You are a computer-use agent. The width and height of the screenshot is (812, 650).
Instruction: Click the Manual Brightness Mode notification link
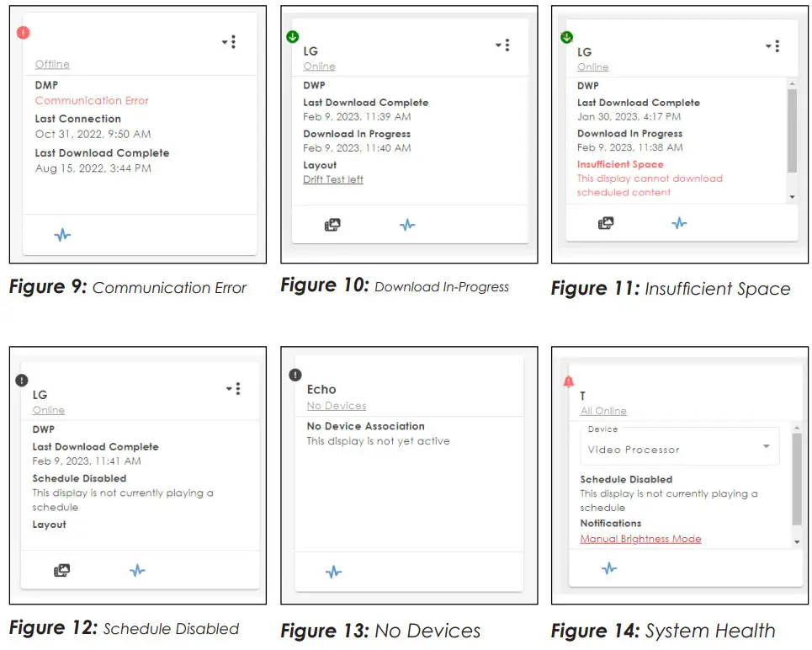[640, 539]
